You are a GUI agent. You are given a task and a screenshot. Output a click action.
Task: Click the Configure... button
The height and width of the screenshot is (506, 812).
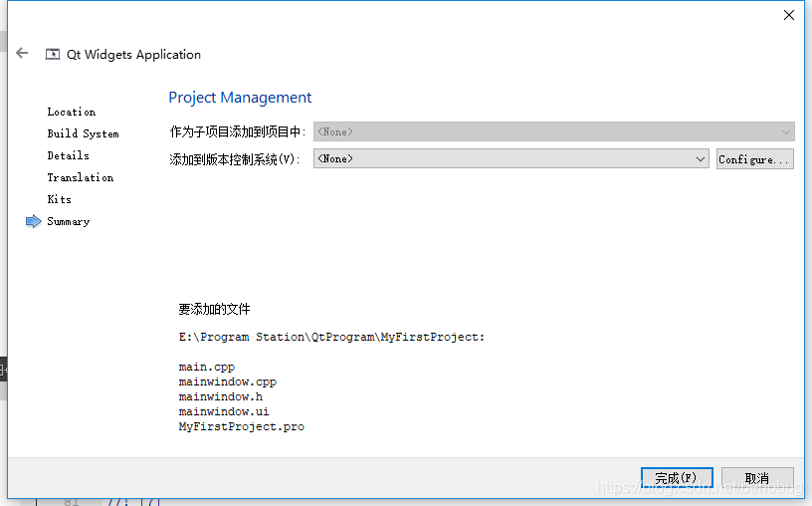coord(754,159)
